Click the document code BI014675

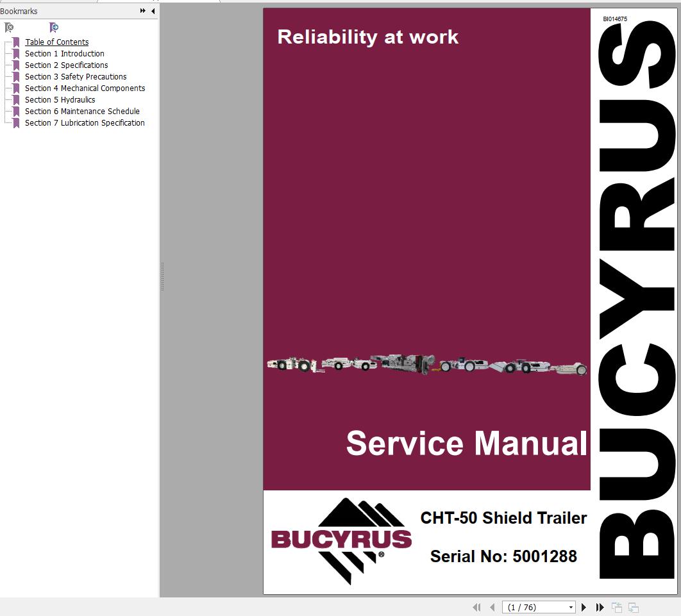(615, 19)
